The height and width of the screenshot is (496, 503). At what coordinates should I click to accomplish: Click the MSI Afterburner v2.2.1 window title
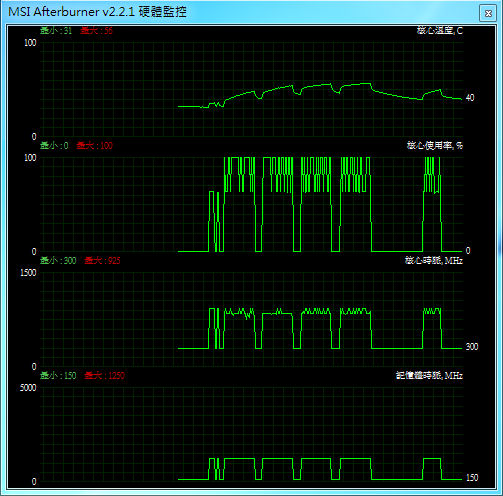pyautogui.click(x=97, y=12)
